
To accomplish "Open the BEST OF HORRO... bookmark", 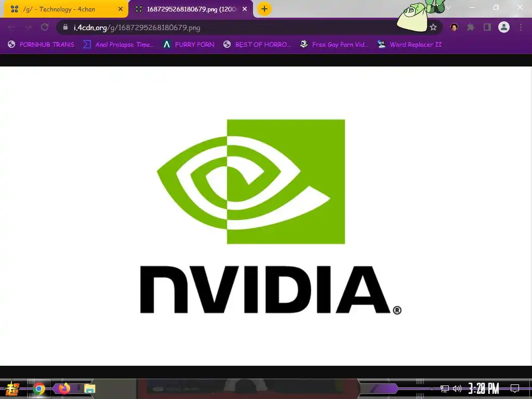I will [x=258, y=45].
